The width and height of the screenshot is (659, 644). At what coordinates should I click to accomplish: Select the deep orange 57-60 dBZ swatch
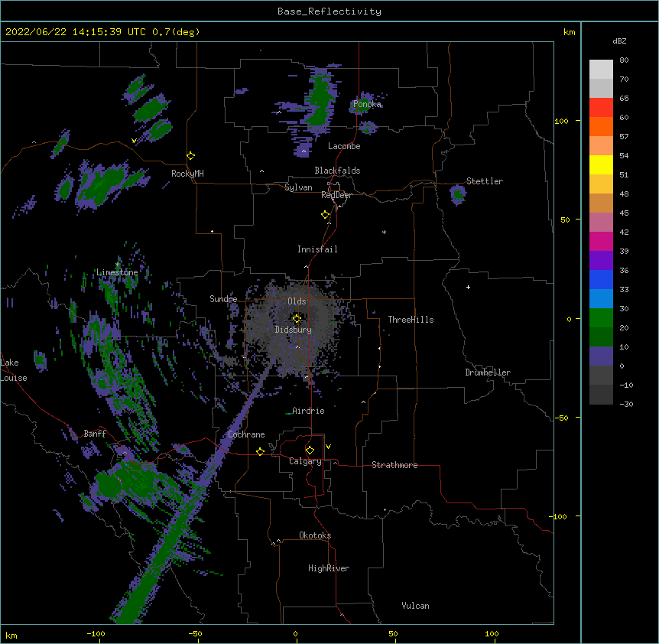[601, 126]
